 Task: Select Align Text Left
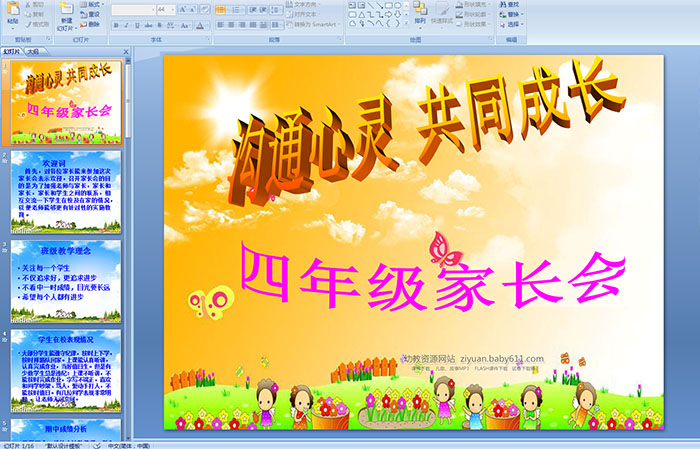[221, 25]
